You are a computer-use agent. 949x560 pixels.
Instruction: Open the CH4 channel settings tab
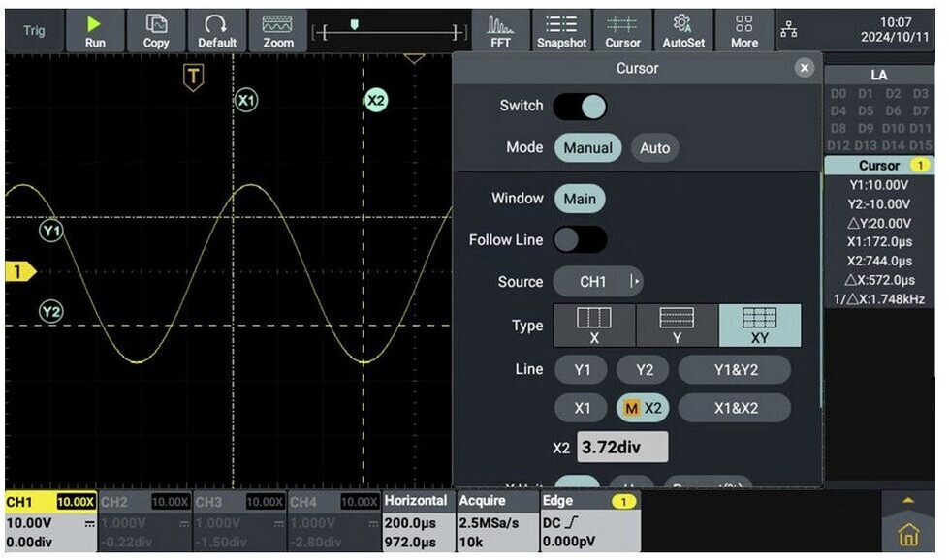click(334, 521)
